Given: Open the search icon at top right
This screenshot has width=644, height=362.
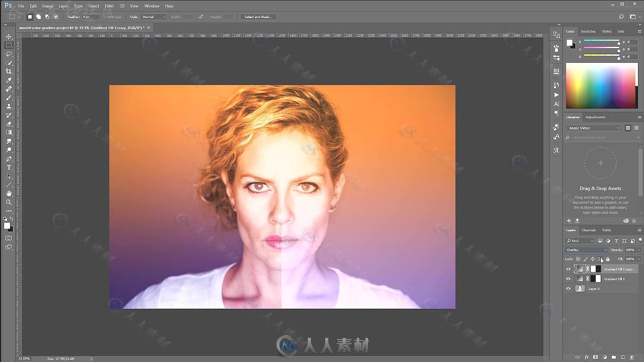Looking at the screenshot, I should 621,17.
